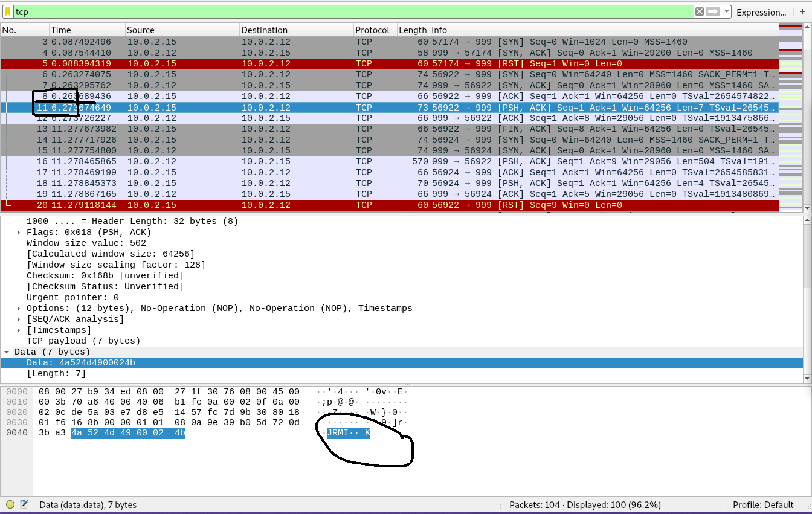Image resolution: width=812 pixels, height=514 pixels.
Task: Select the Data: 4a524d4900024b line
Action: coord(402,363)
